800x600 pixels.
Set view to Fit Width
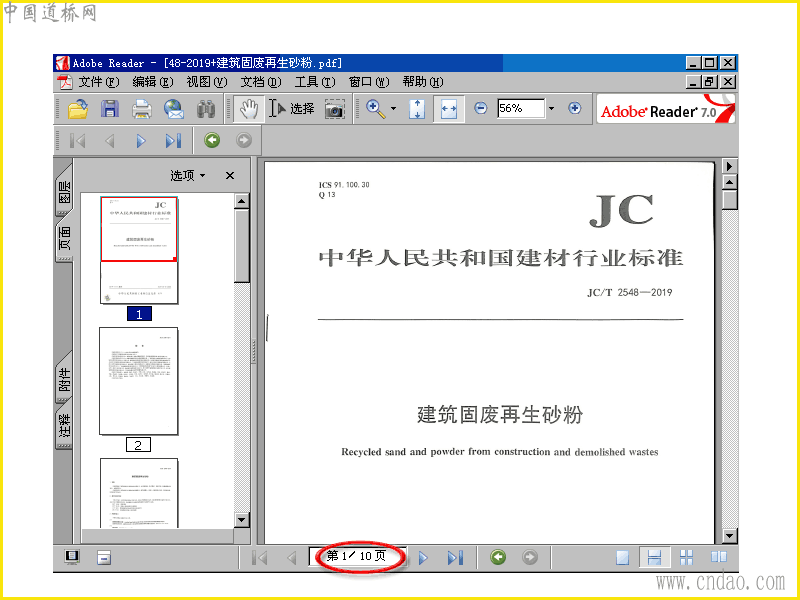tap(449, 109)
